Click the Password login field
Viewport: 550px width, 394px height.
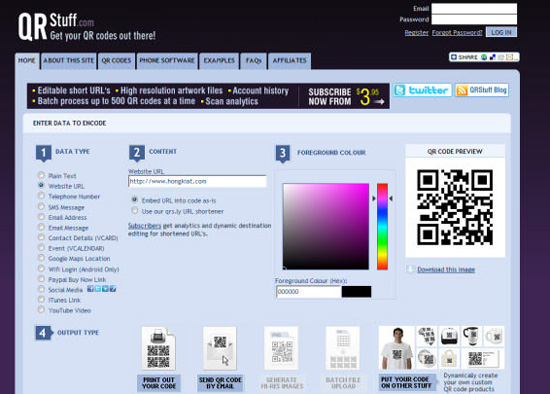474,20
